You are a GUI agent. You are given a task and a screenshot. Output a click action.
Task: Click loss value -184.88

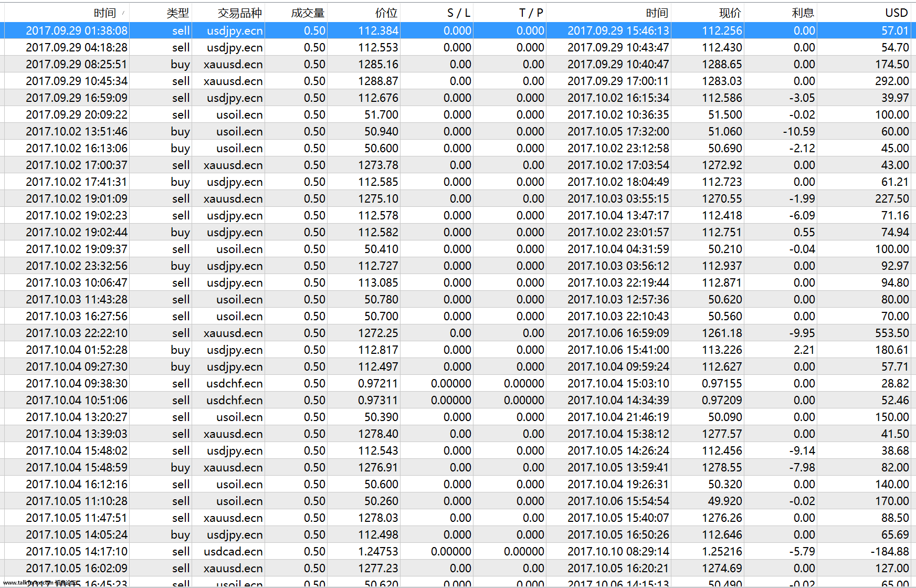pyautogui.click(x=890, y=551)
